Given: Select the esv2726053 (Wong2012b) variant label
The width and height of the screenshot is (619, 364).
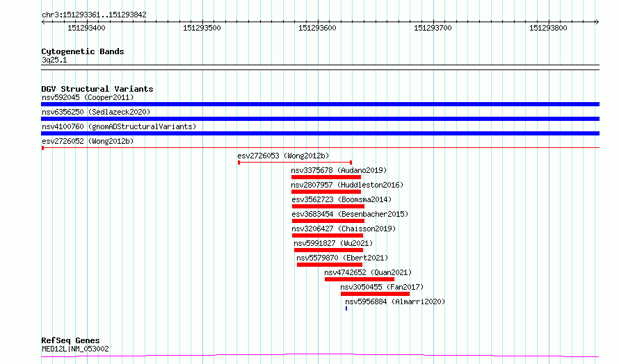Looking at the screenshot, I should pyautogui.click(x=283, y=156).
